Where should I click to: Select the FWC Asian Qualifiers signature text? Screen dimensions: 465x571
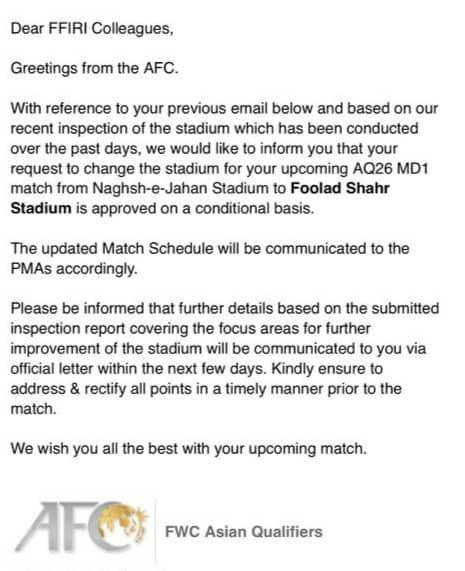244,532
